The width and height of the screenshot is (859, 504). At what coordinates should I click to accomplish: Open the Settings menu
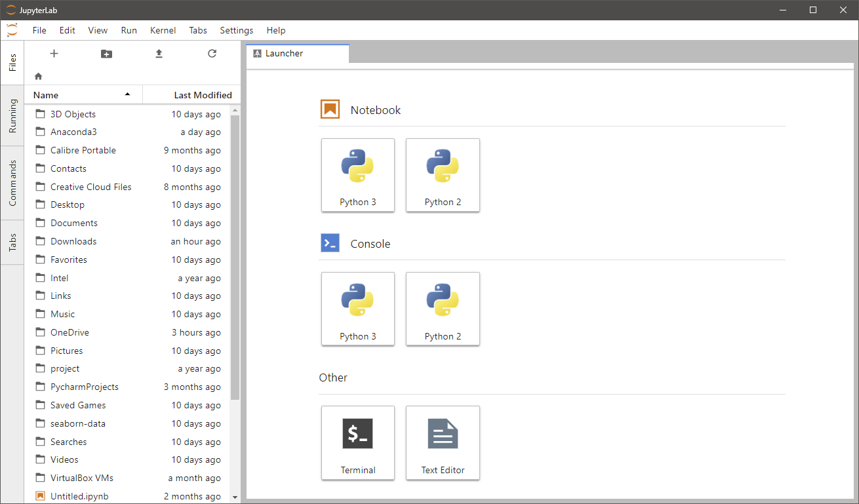[236, 30]
